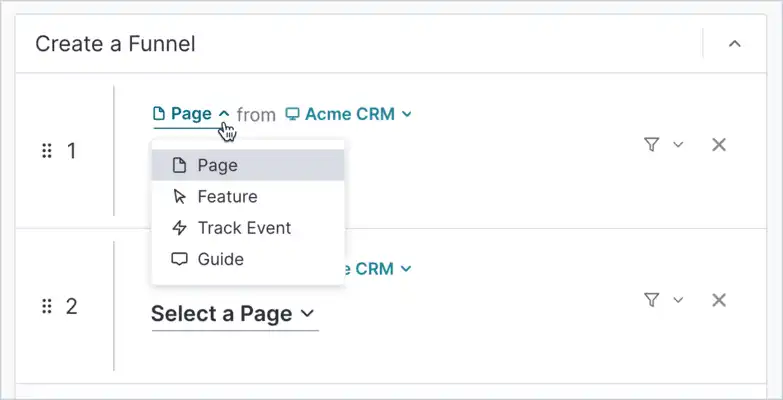The width and height of the screenshot is (783, 400).
Task: Open the partially hidden CRM dropdown in step 2
Action: click(378, 269)
